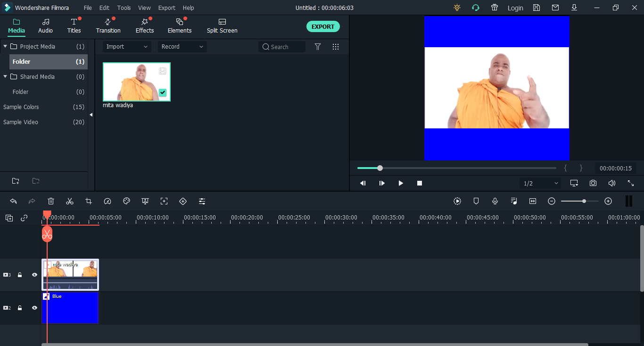Open the Edit adjustments sliders icon

(202, 201)
